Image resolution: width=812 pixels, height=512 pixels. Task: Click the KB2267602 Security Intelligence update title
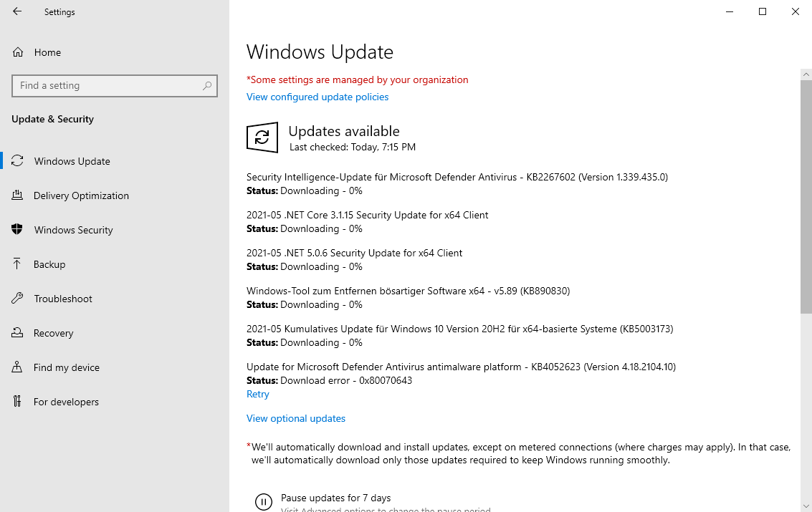coord(457,178)
